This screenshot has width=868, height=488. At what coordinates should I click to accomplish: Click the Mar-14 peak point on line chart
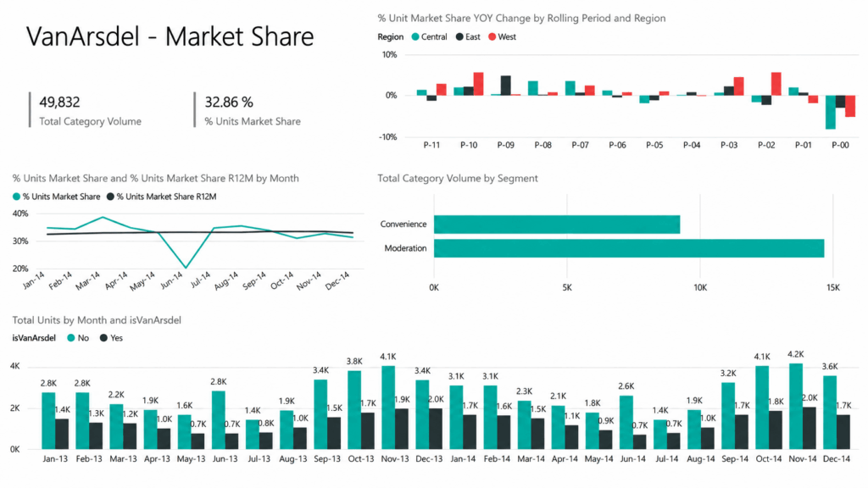(103, 218)
